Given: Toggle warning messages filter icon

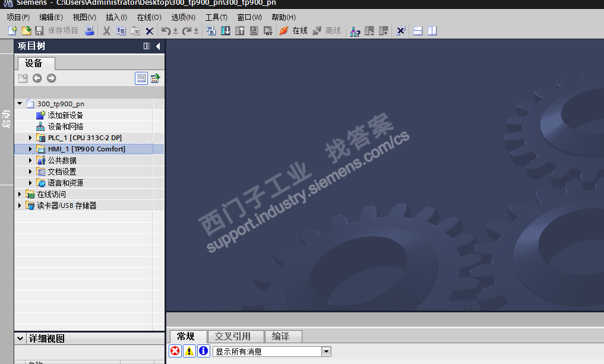Looking at the screenshot, I should pyautogui.click(x=189, y=351).
